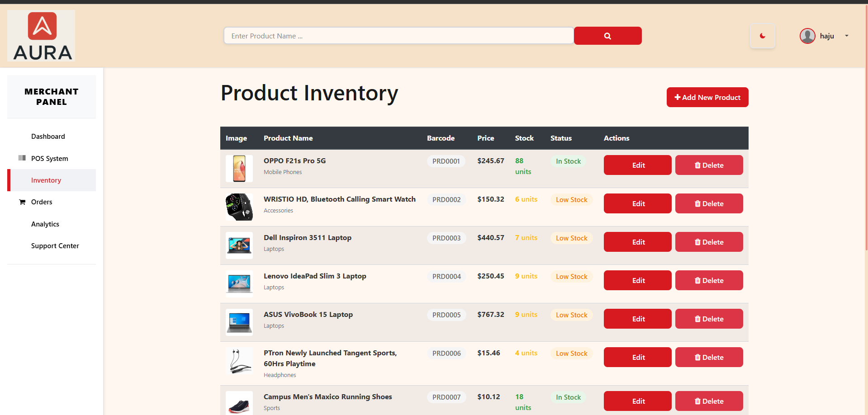Click the Dell Inspiron laptop thumbnail

coord(239,245)
